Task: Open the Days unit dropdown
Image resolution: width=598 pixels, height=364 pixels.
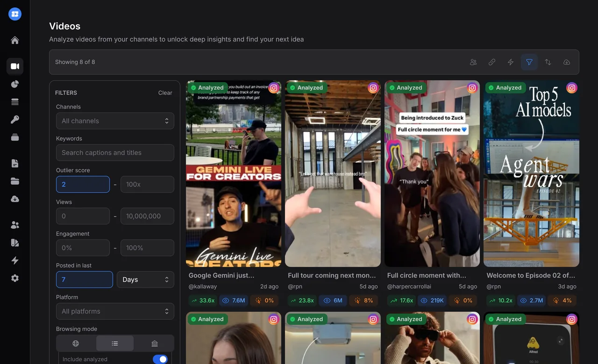Action: pyautogui.click(x=145, y=280)
